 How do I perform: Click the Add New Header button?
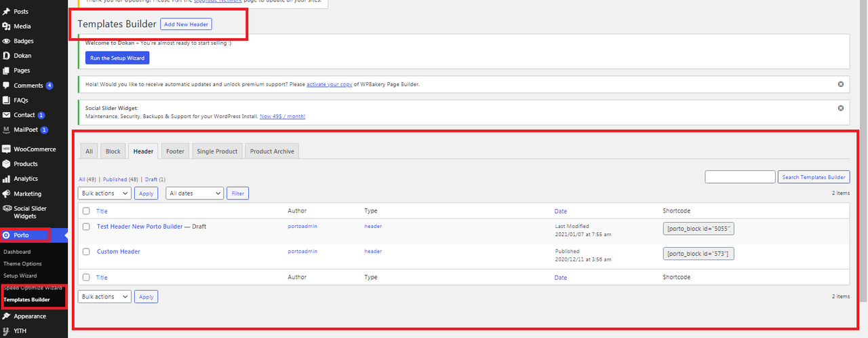pos(186,24)
